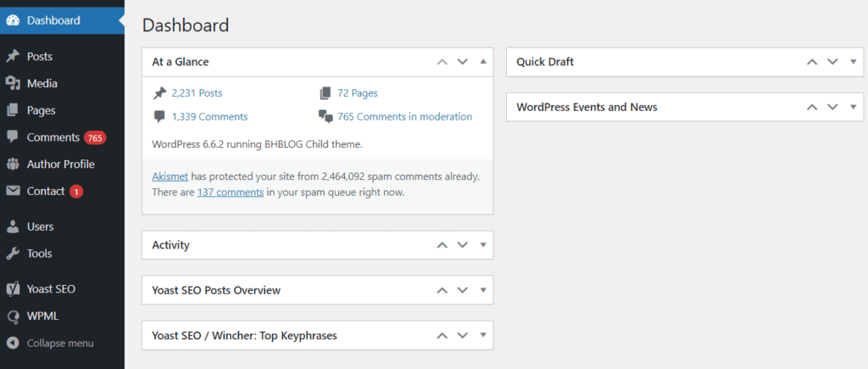The image size is (868, 369).
Task: Click the pushpin icon beside 2,231 Posts
Action: 160,93
